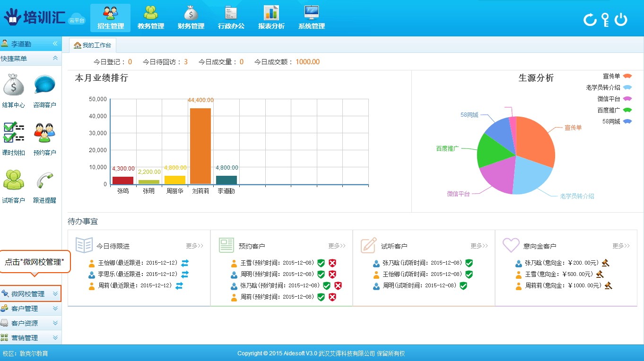Open 教务管理 in the top navigation
The height and width of the screenshot is (361, 644).
pos(150,18)
